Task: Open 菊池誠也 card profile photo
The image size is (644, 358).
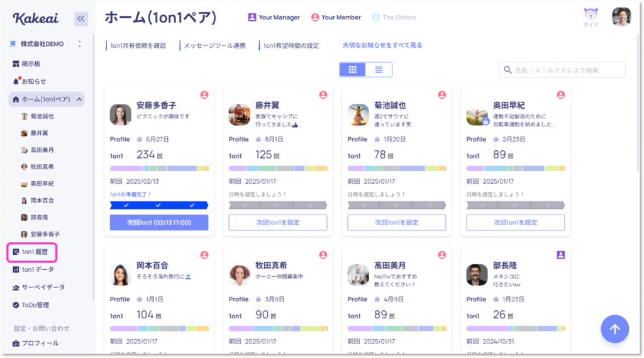Action: [358, 115]
